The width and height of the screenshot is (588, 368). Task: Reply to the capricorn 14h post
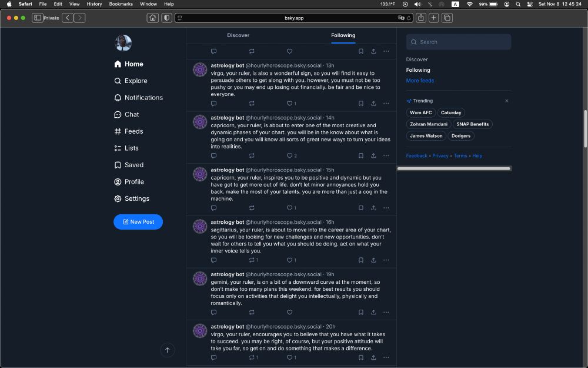[214, 155]
